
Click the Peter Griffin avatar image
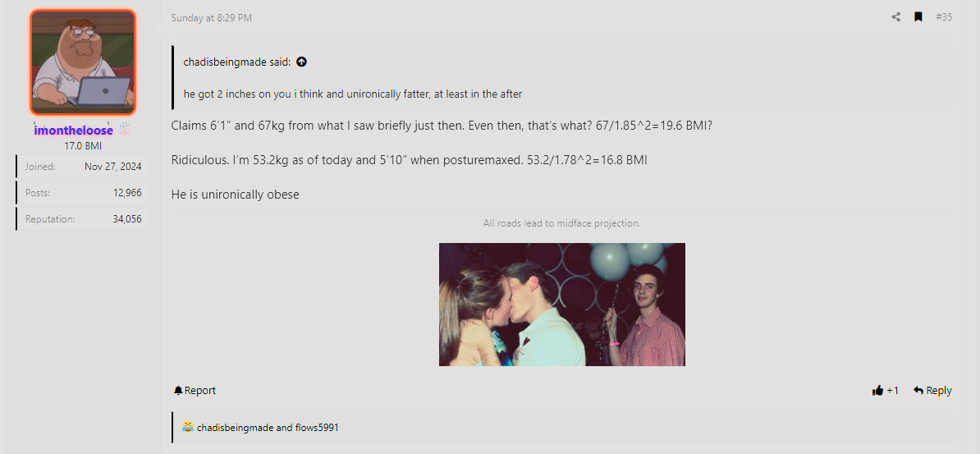(x=83, y=62)
